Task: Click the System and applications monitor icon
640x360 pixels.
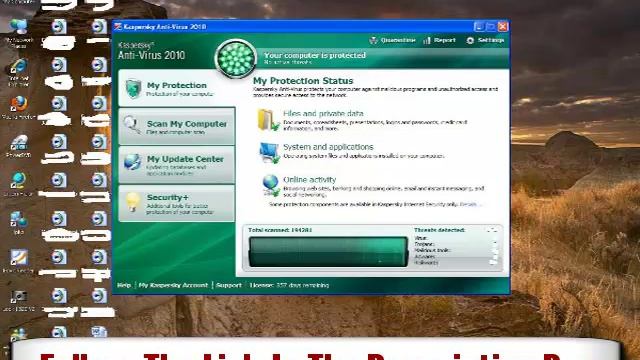Action: 269,153
